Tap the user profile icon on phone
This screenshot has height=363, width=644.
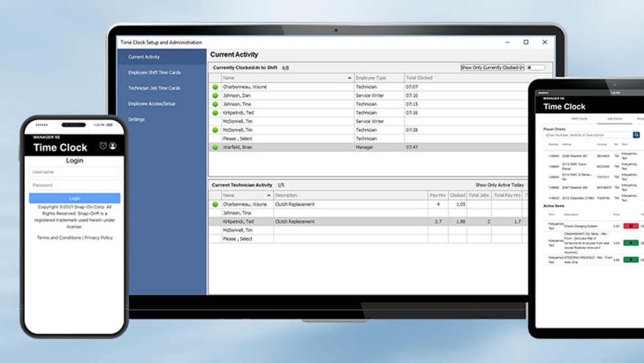click(112, 146)
